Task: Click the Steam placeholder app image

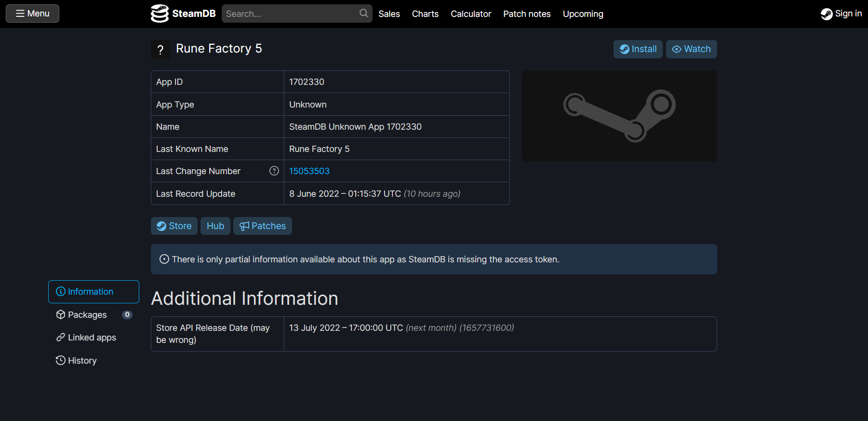Action: click(619, 116)
